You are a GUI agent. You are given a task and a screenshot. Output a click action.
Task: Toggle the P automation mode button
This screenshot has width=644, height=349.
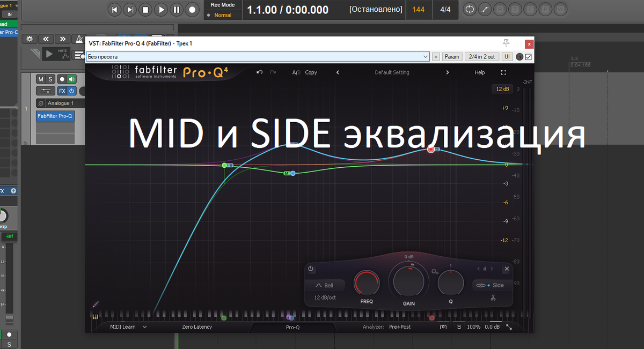pos(545,9)
